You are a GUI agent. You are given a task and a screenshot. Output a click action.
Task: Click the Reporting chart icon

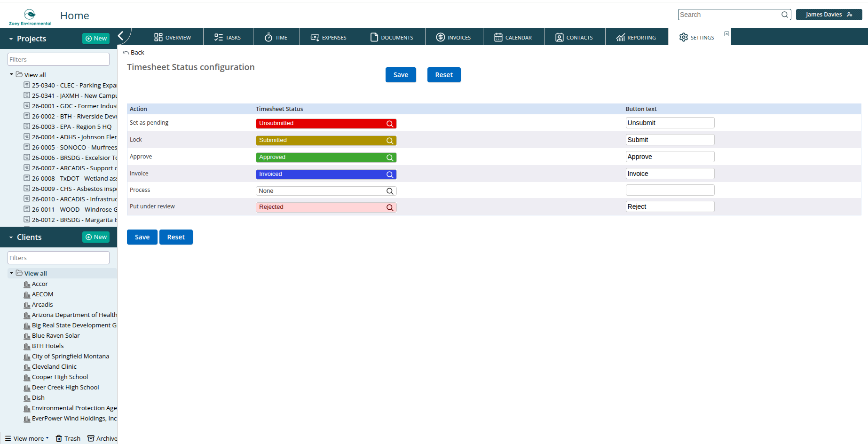[x=621, y=37]
